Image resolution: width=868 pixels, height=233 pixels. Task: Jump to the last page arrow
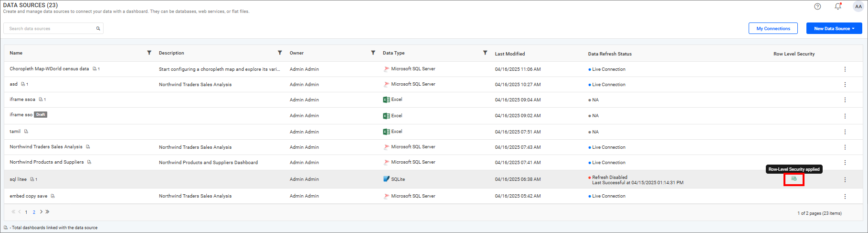tap(47, 211)
